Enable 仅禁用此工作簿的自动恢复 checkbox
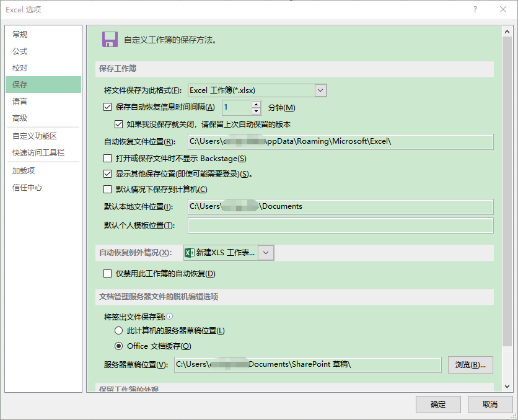 [107, 273]
